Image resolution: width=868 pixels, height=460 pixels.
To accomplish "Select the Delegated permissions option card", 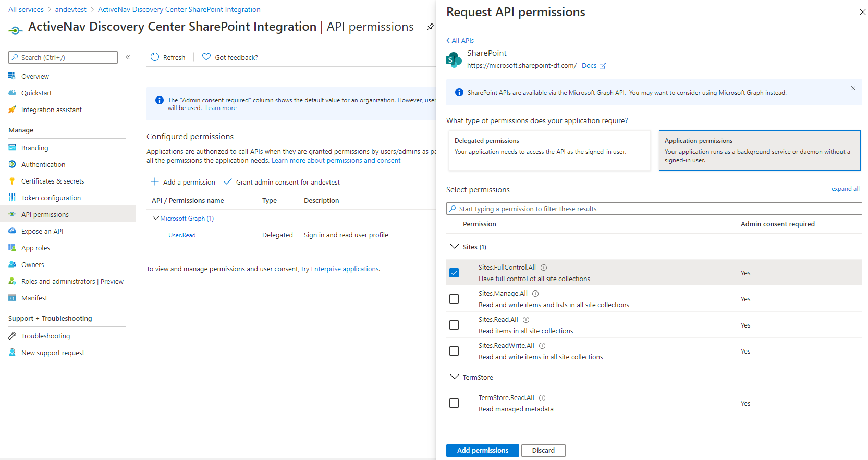I will click(x=549, y=150).
